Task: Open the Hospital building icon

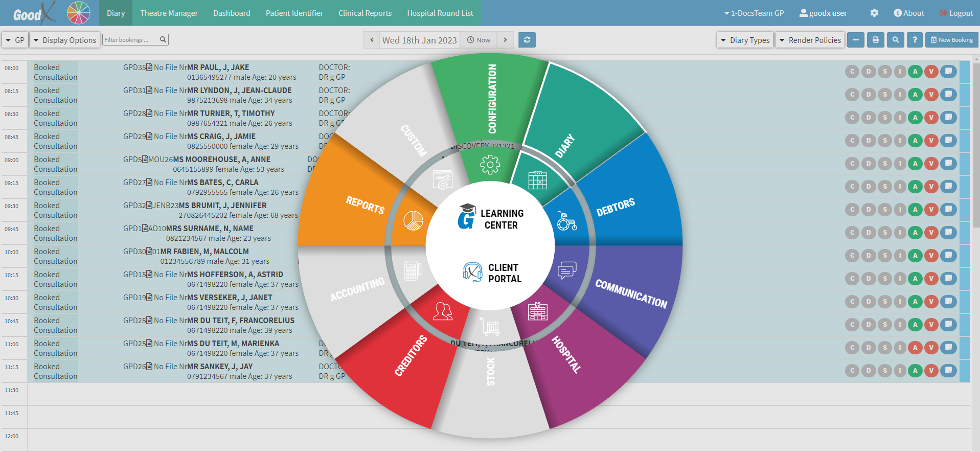Action: (537, 311)
